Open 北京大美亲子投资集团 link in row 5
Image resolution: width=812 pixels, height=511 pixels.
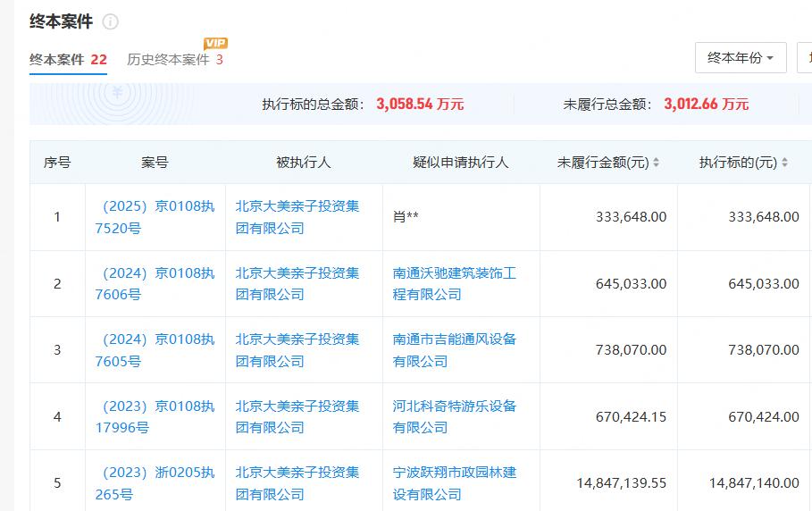coord(297,483)
